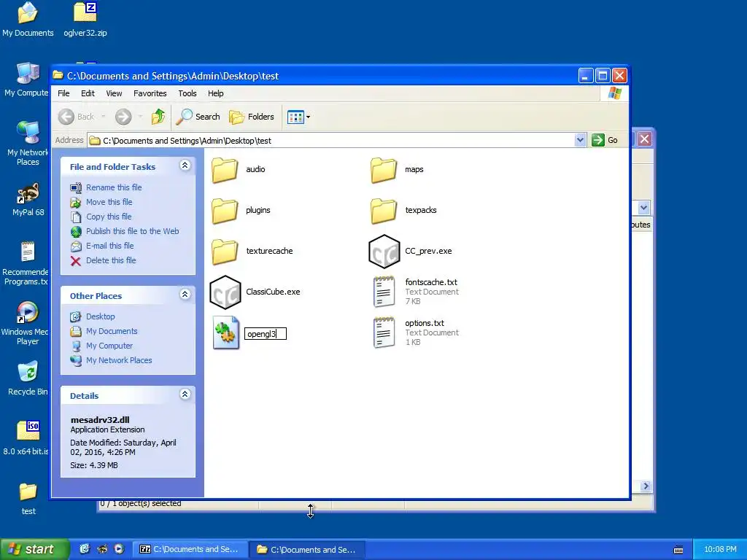Image resolution: width=747 pixels, height=560 pixels.
Task: Click Publish this file to the Web
Action: (x=133, y=231)
